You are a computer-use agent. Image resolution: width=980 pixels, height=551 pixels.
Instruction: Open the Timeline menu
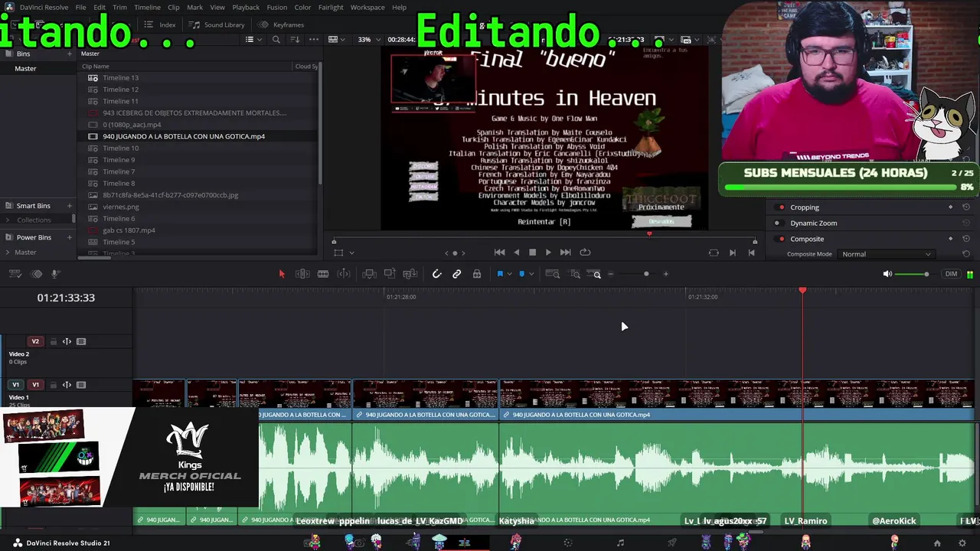pyautogui.click(x=147, y=7)
